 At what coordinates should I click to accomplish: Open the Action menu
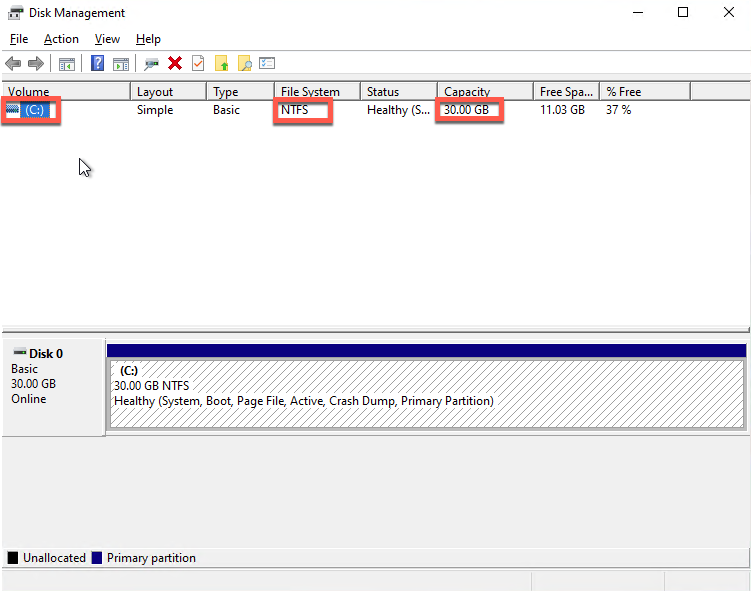[x=61, y=39]
